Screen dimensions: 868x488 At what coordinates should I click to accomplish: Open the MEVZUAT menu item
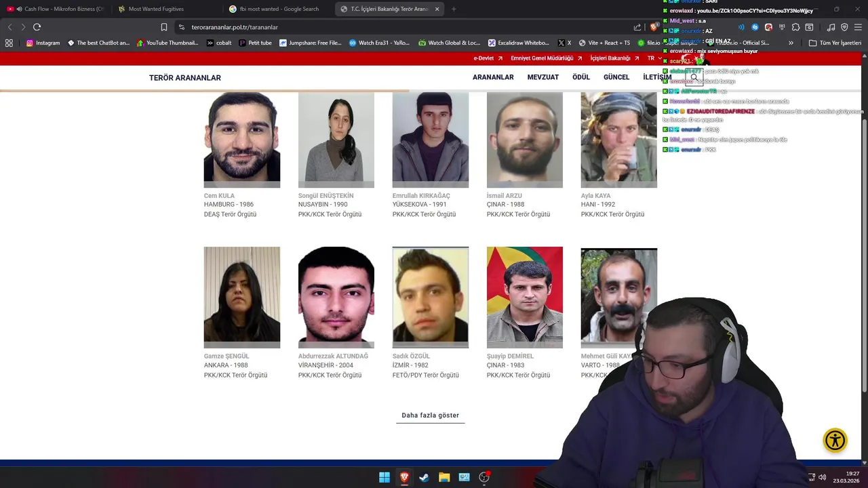tap(543, 77)
